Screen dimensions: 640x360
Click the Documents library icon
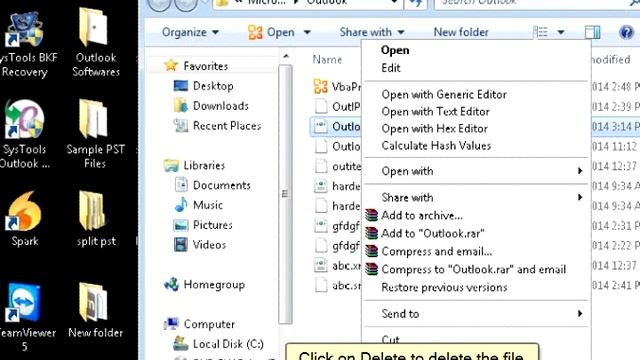pyautogui.click(x=181, y=185)
